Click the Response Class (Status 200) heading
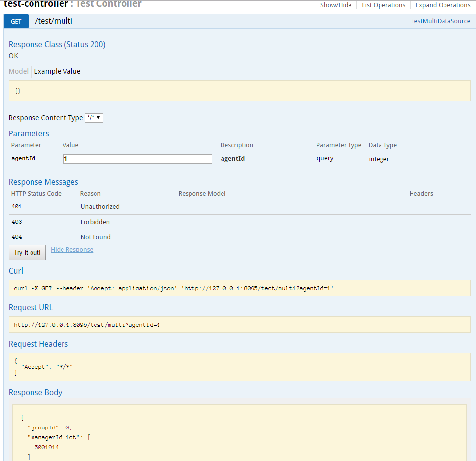This screenshot has height=461, width=476. pyautogui.click(x=57, y=44)
